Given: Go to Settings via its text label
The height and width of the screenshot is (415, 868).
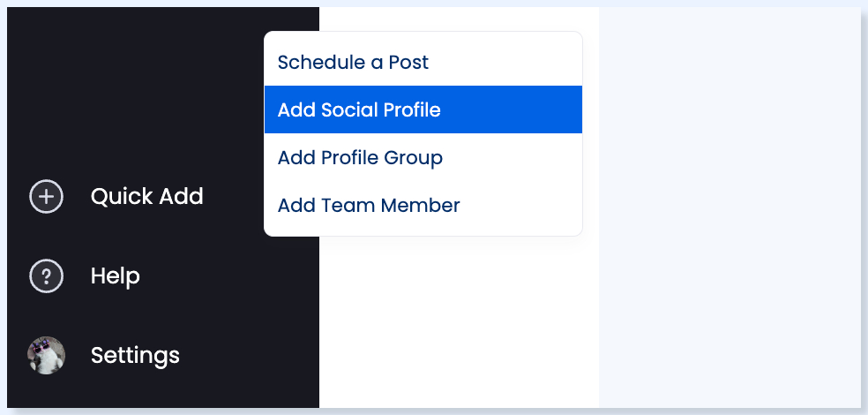Looking at the screenshot, I should tap(135, 355).
